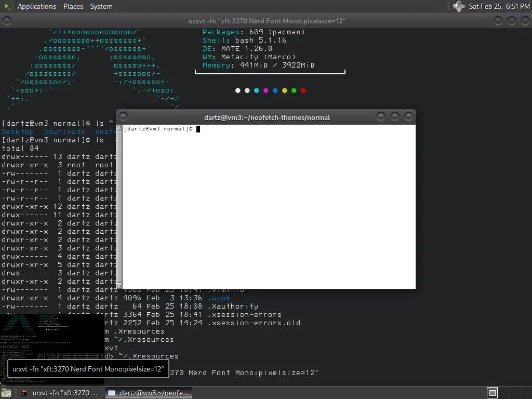Click the 'Packages: 609 (pacman)' line
Image resolution: width=532 pixels, height=399 pixels.
tap(254, 32)
